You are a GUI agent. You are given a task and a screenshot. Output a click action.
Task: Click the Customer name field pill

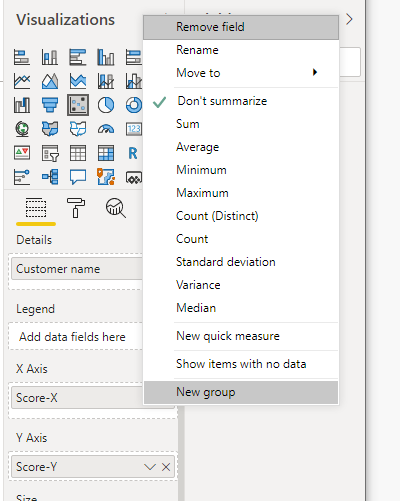(77, 269)
